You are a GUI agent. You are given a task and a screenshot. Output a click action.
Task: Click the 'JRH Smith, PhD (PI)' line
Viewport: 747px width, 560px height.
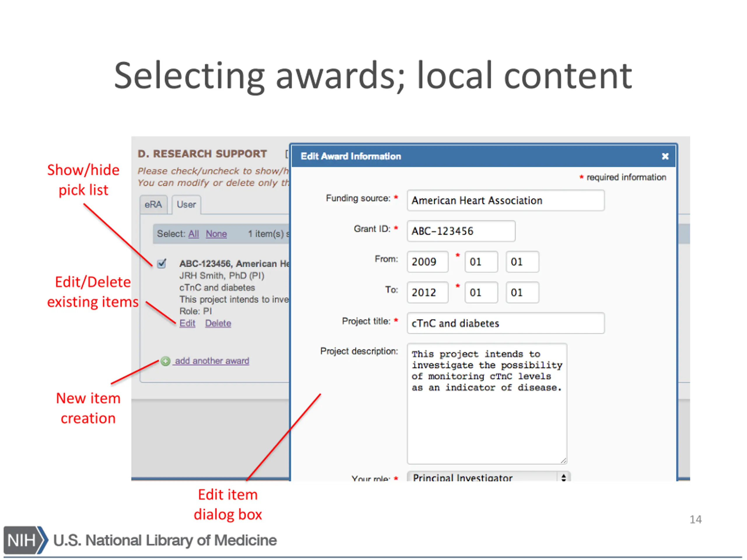coord(222,276)
